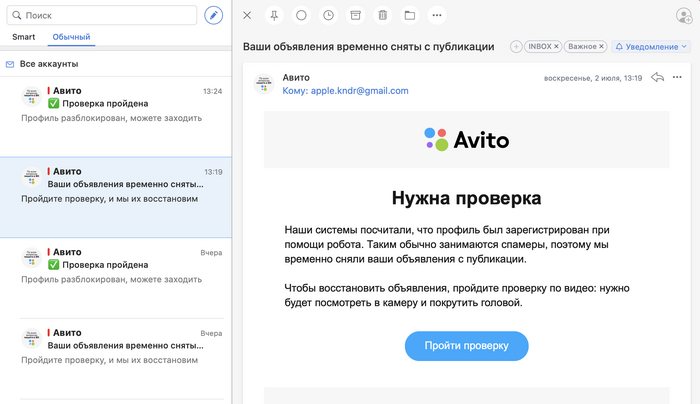Mark email as unread with circle icon

302,15
